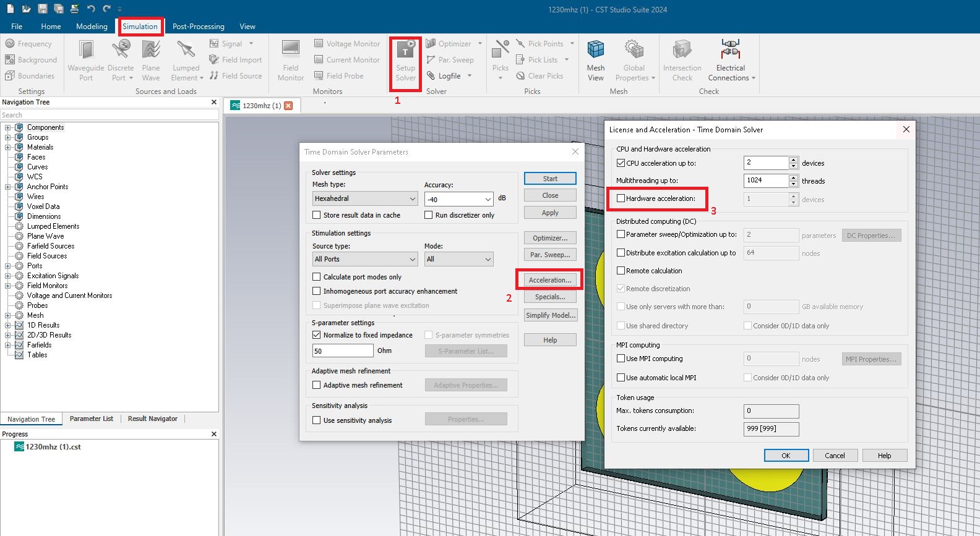Open the Mesh type dropdown
This screenshot has width=980, height=536.
(x=365, y=198)
